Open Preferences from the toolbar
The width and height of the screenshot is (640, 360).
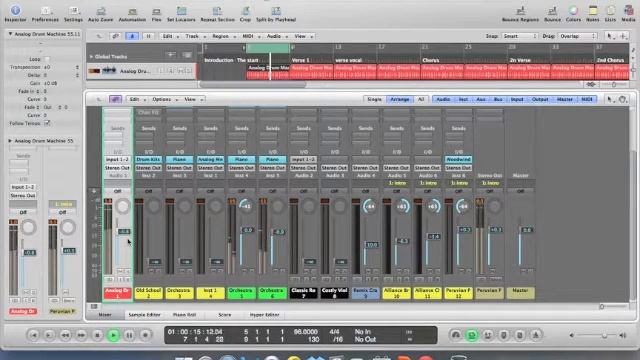(x=45, y=13)
